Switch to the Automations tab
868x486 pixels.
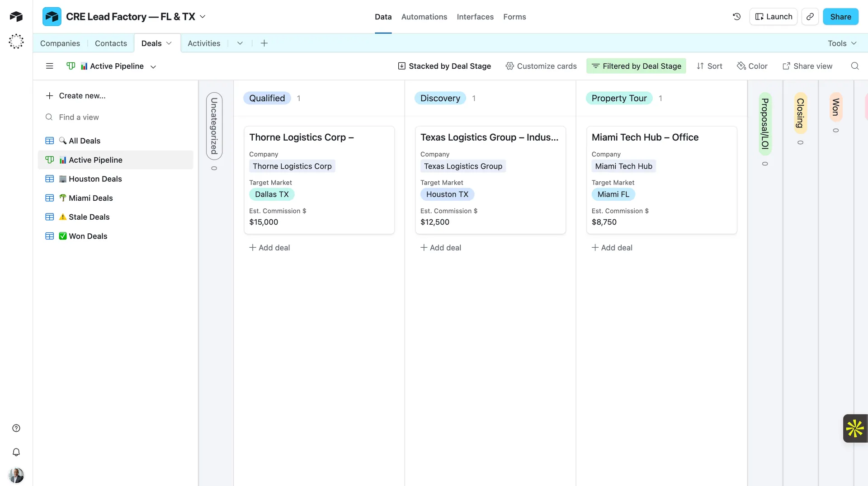coord(424,17)
